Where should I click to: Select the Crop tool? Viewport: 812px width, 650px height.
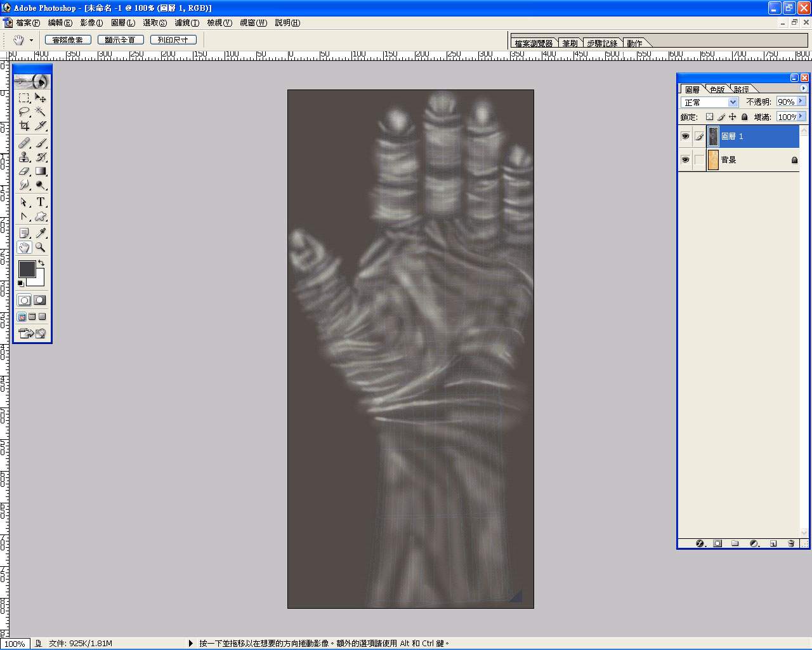click(24, 126)
